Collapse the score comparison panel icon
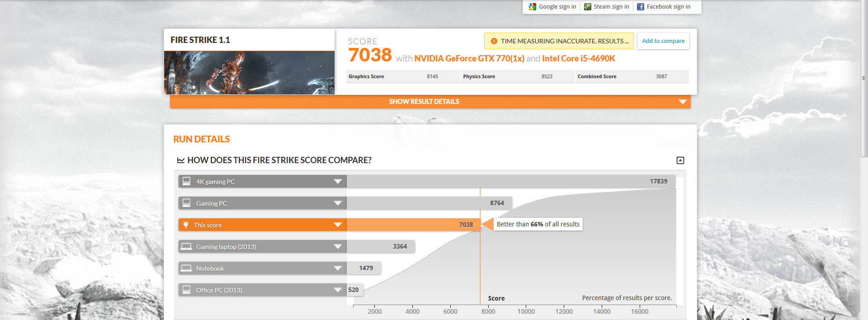 click(x=680, y=160)
